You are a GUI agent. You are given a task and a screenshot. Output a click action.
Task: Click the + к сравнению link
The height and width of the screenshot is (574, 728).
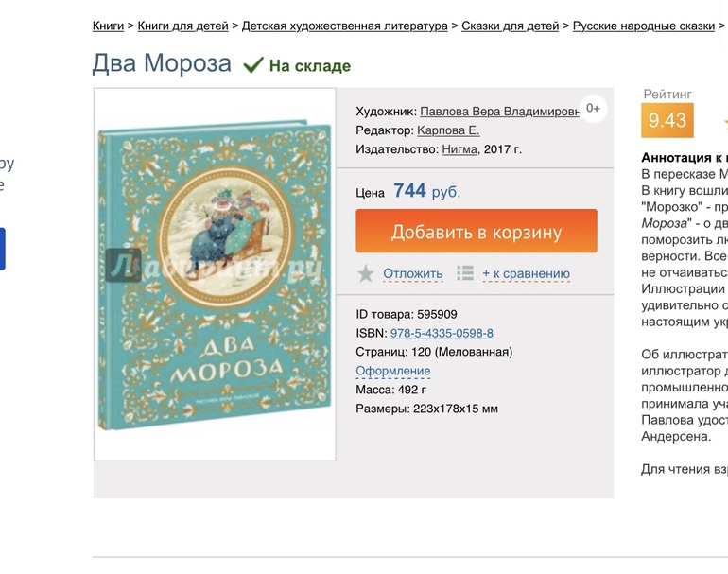(526, 274)
